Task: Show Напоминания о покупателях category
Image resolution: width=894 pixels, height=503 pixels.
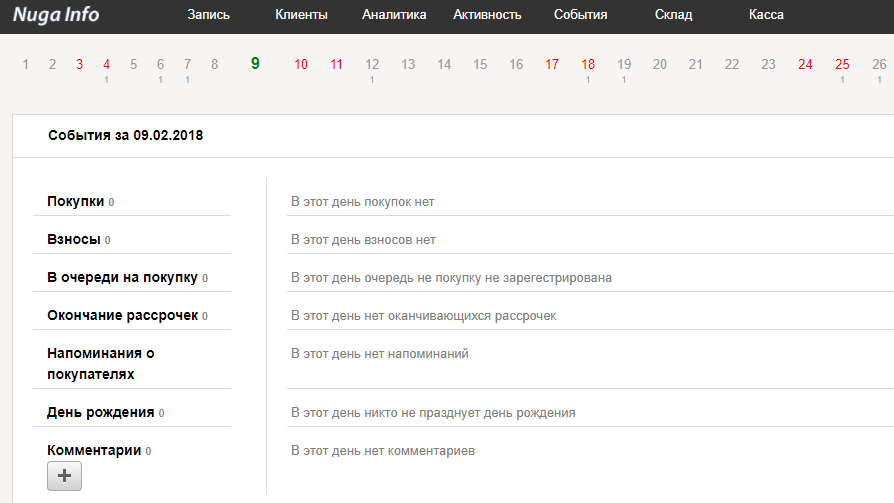Action: pyautogui.click(x=101, y=363)
